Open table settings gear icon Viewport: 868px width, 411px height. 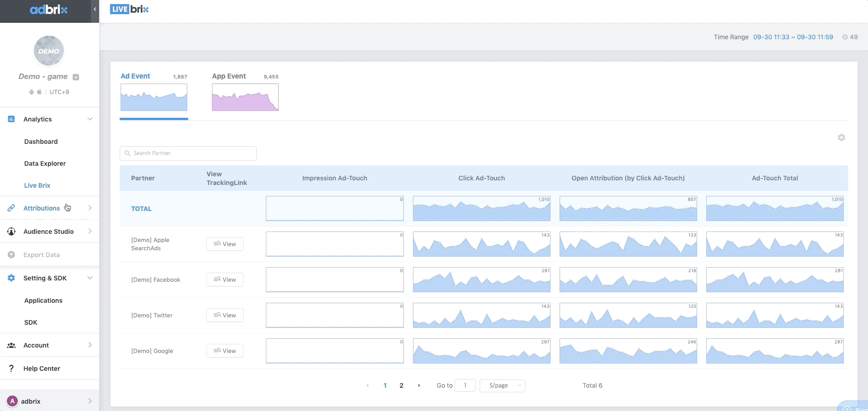(842, 137)
